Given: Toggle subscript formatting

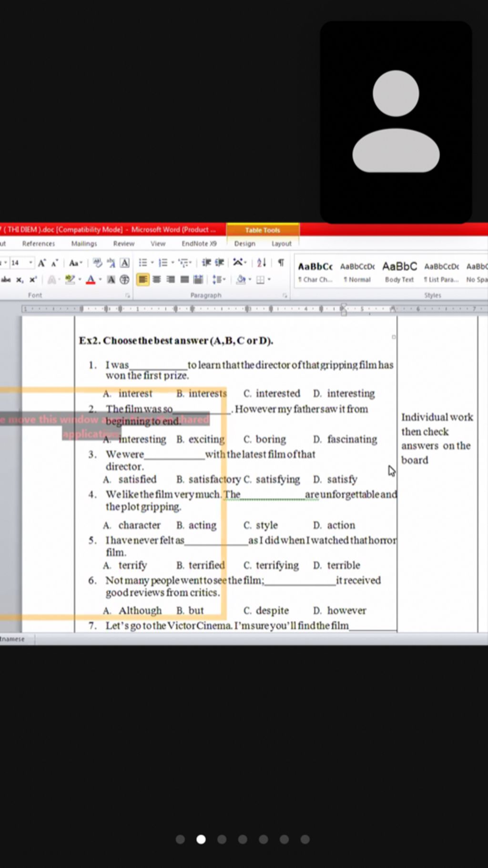Looking at the screenshot, I should click(20, 280).
